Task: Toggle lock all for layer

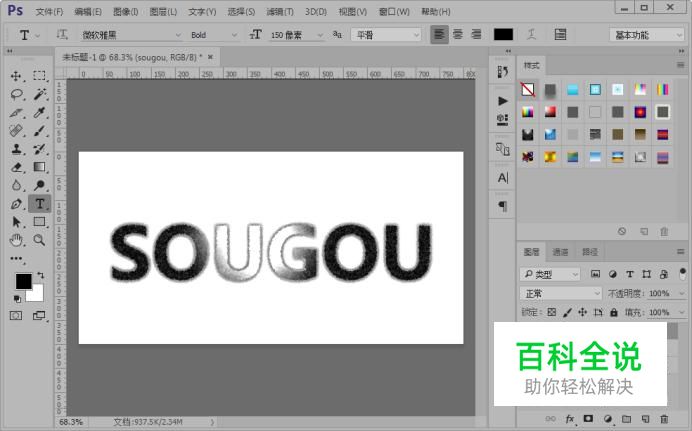Action: pyautogui.click(x=613, y=312)
